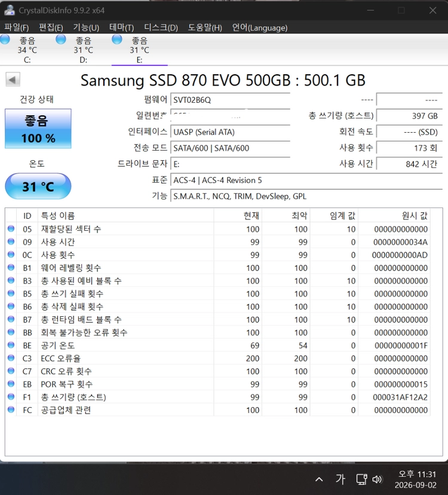Click the E: drive health status orb
Image resolution: width=448 pixels, height=495 pixels.
click(x=116, y=39)
